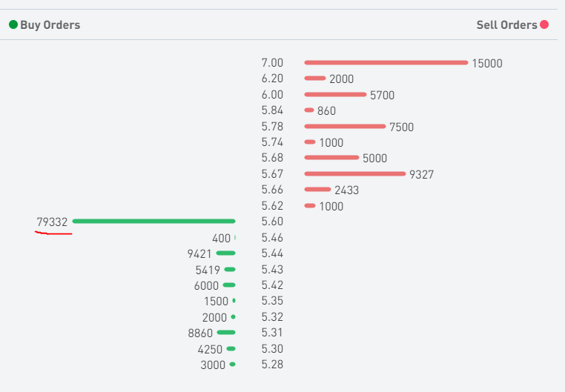The width and height of the screenshot is (565, 392).
Task: Click the Sell Orders legend label
Action: click(x=506, y=25)
